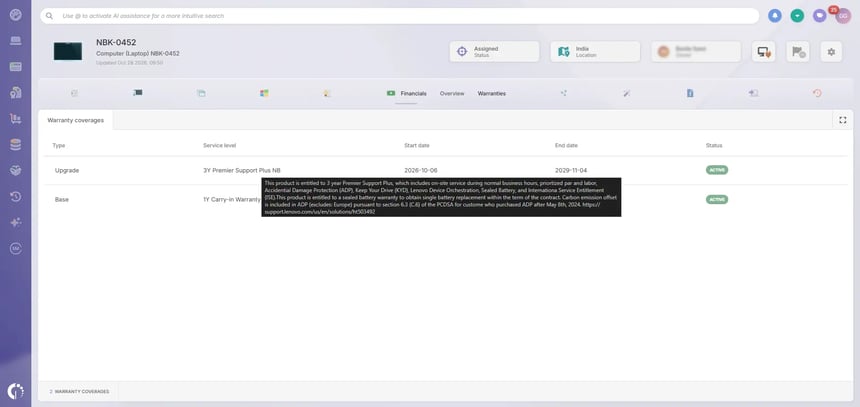Click the round EM badge in sidebar

click(15, 248)
